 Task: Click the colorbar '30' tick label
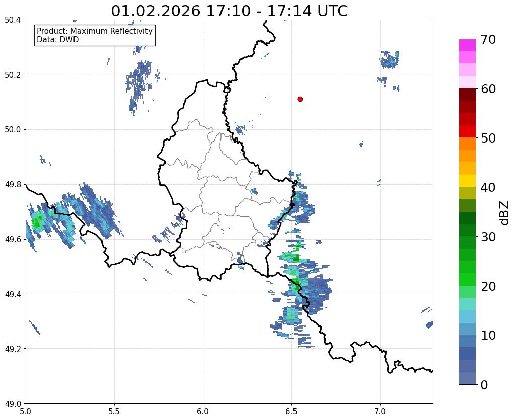pyautogui.click(x=488, y=237)
